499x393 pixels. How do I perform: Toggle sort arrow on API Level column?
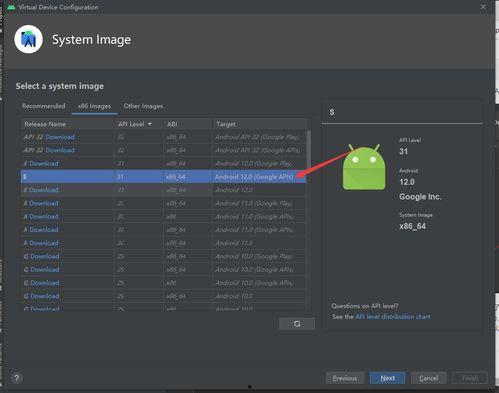[x=150, y=124]
